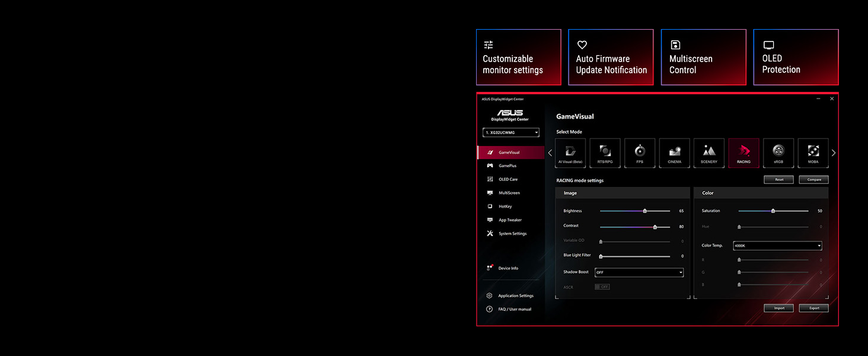Open the monitor selector XG32UCWMG dropdown
The height and width of the screenshot is (356, 868).
coord(511,132)
